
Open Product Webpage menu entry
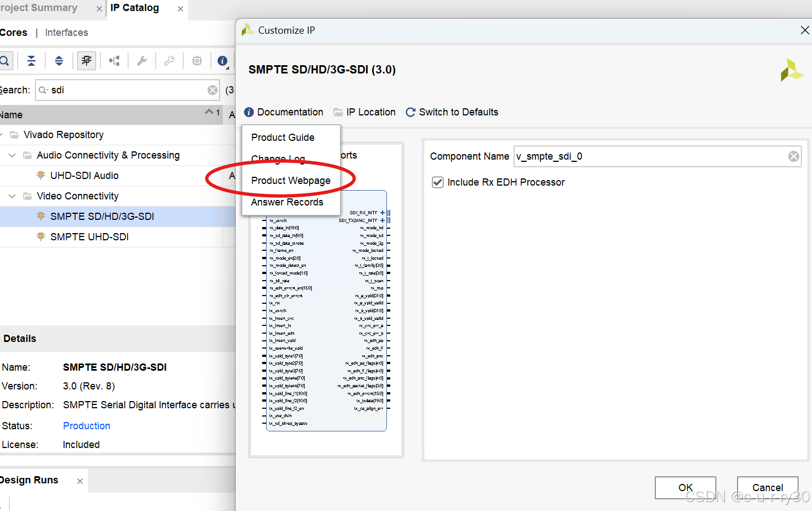click(x=291, y=181)
